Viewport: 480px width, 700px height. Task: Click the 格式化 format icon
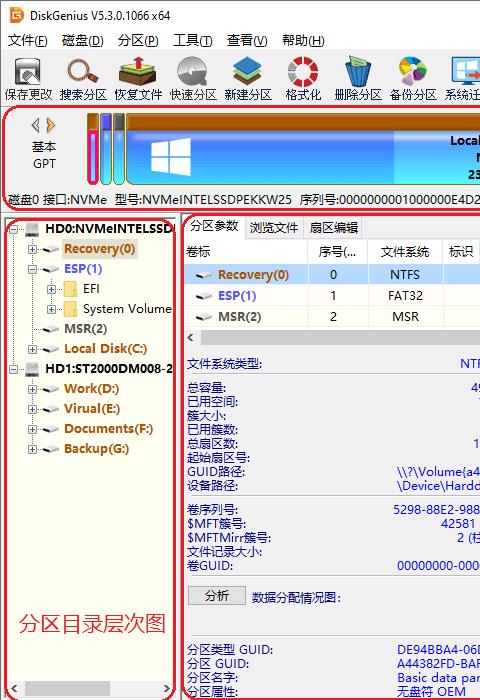point(303,78)
